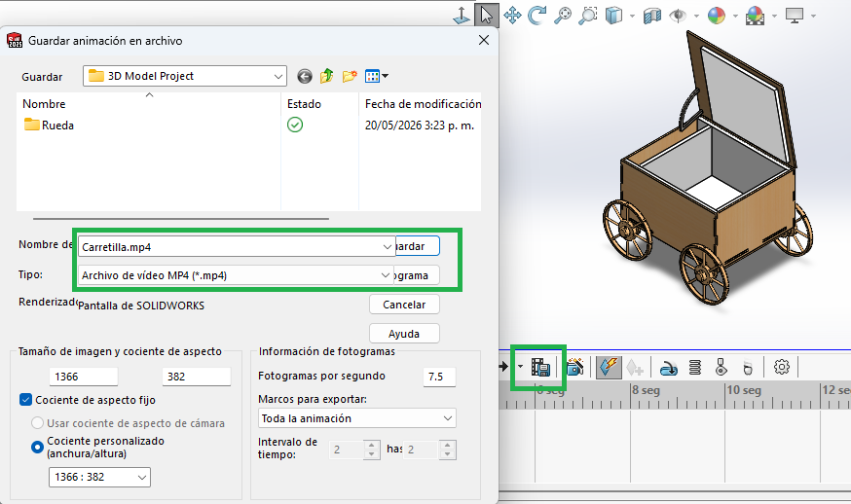This screenshot has width=851, height=504.
Task: Select the Pan move tool
Action: pyautogui.click(x=512, y=16)
